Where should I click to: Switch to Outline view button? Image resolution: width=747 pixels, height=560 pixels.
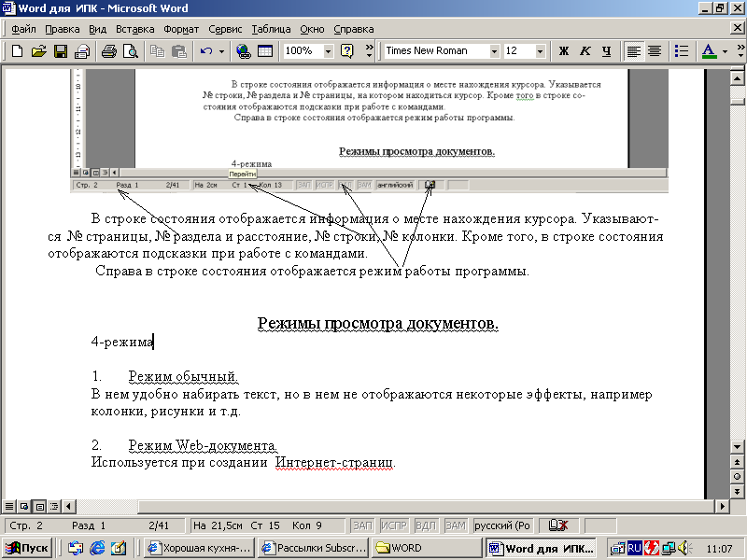point(54,506)
